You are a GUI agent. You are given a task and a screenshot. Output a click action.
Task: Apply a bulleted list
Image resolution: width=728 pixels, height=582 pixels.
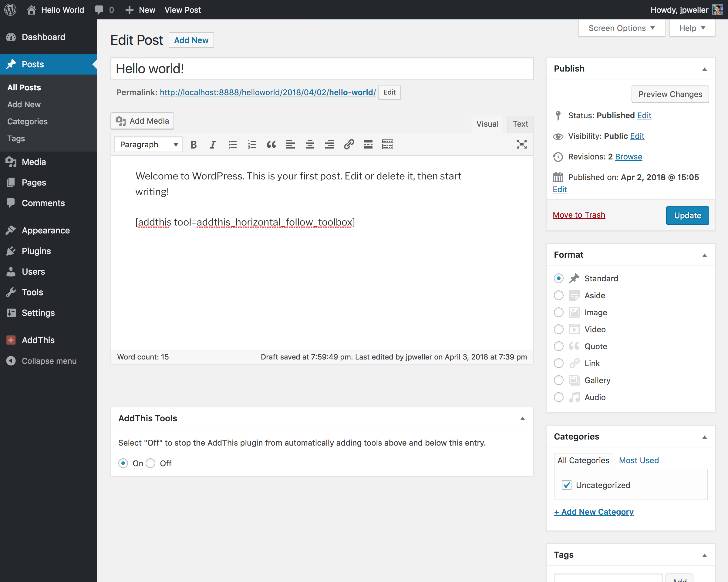[232, 144]
